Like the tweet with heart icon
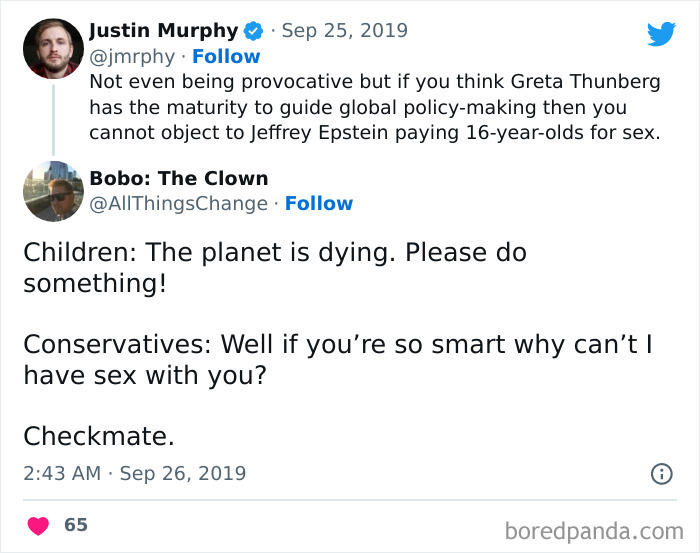 click(39, 525)
